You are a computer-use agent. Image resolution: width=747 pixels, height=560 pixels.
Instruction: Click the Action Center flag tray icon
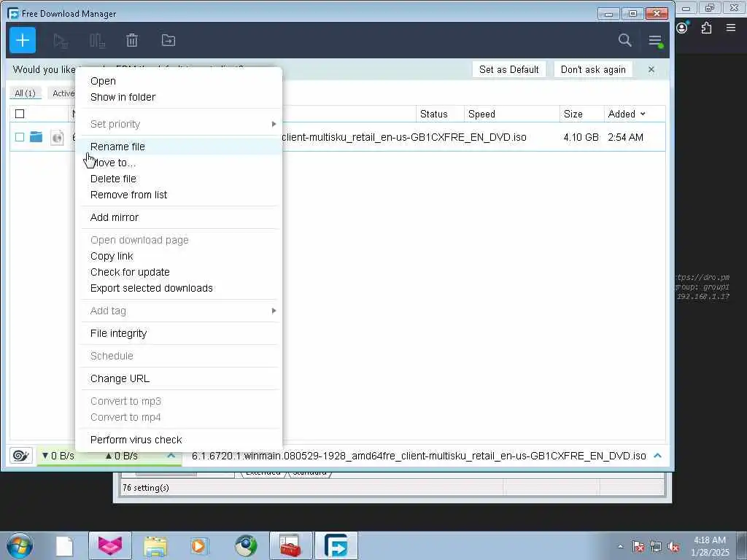point(638,547)
